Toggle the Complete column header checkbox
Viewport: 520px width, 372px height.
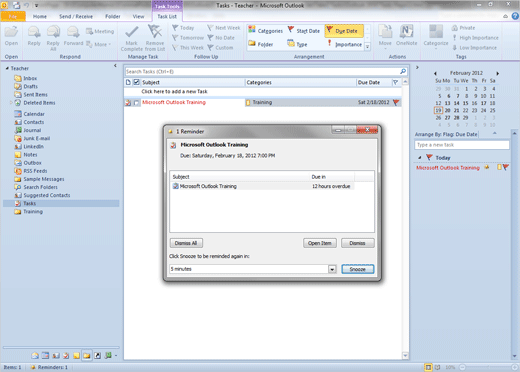[136, 82]
